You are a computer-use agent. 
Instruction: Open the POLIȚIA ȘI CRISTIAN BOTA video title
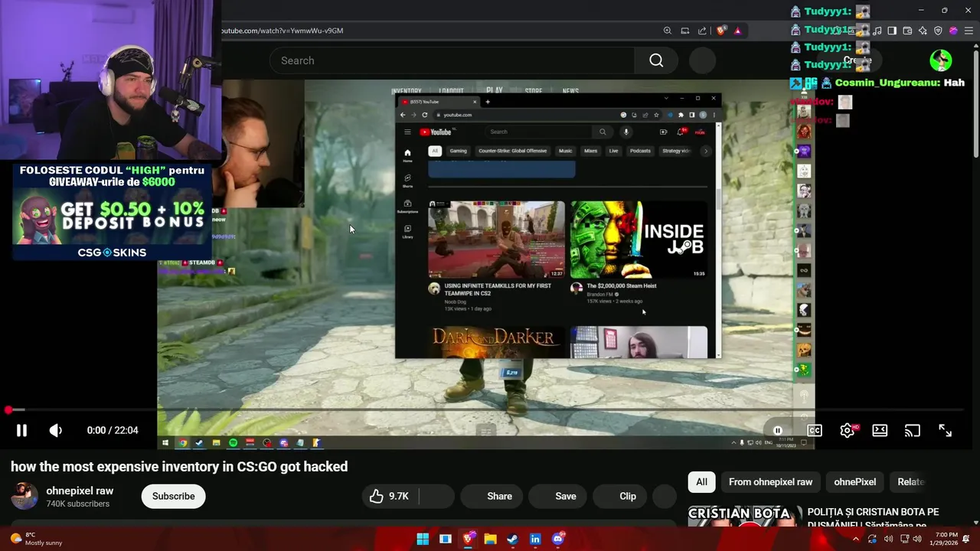click(x=873, y=518)
